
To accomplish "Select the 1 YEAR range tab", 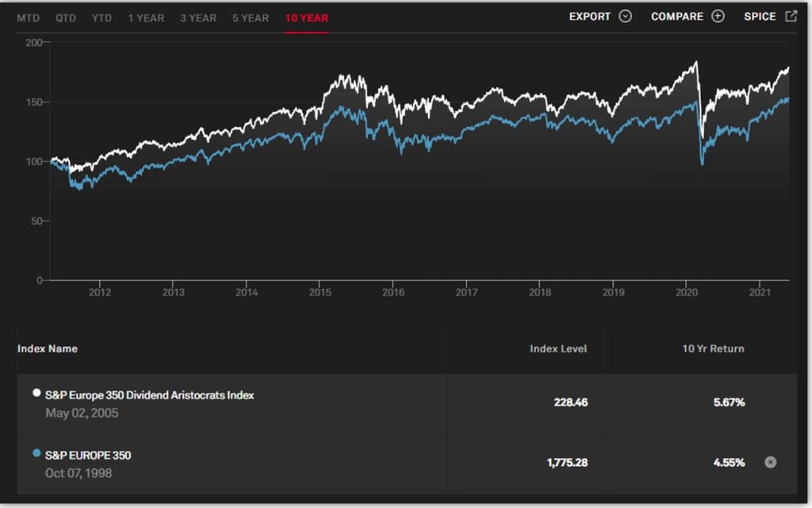I will pyautogui.click(x=146, y=18).
